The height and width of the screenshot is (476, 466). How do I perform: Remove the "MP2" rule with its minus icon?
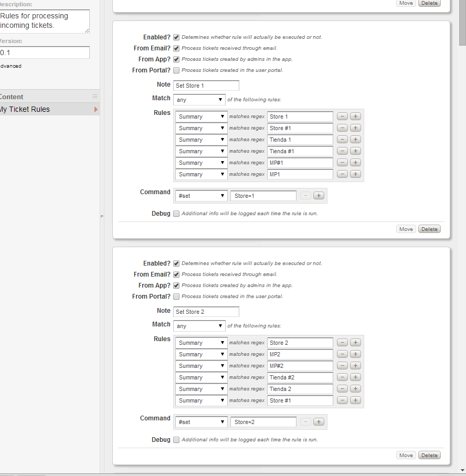342,354
